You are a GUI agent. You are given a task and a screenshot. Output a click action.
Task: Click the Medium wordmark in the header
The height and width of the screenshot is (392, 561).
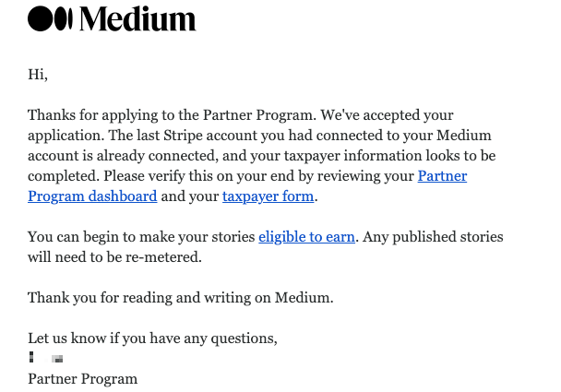pos(138,18)
